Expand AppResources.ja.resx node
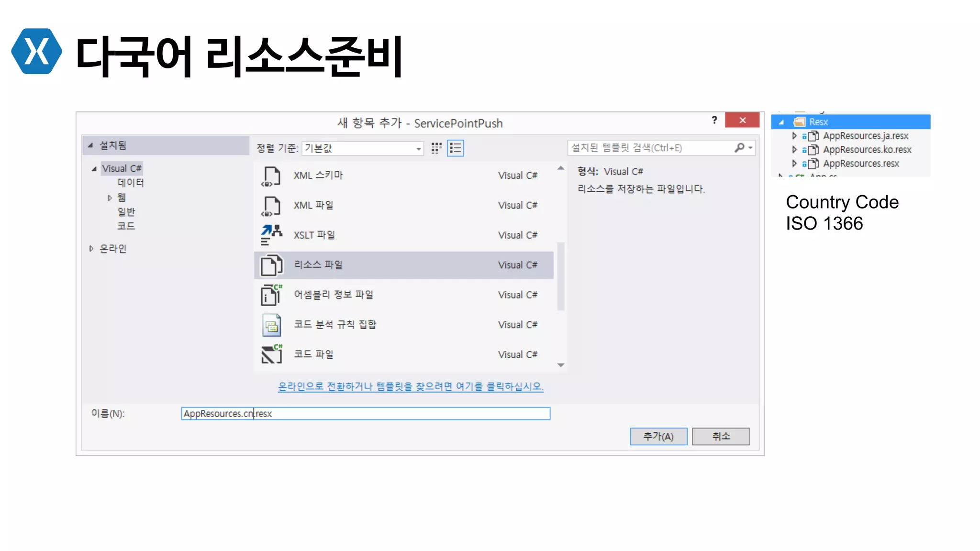This screenshot has width=980, height=551. (x=794, y=136)
